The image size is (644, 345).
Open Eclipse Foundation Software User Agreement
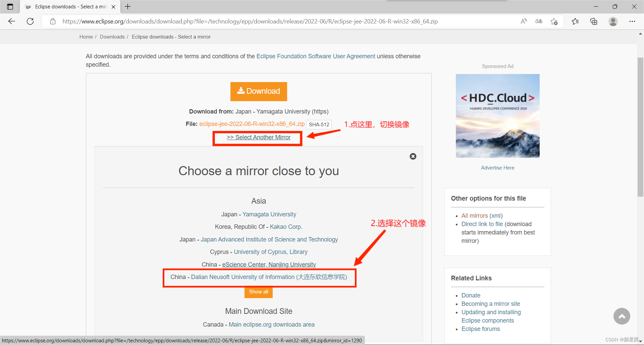tap(316, 56)
